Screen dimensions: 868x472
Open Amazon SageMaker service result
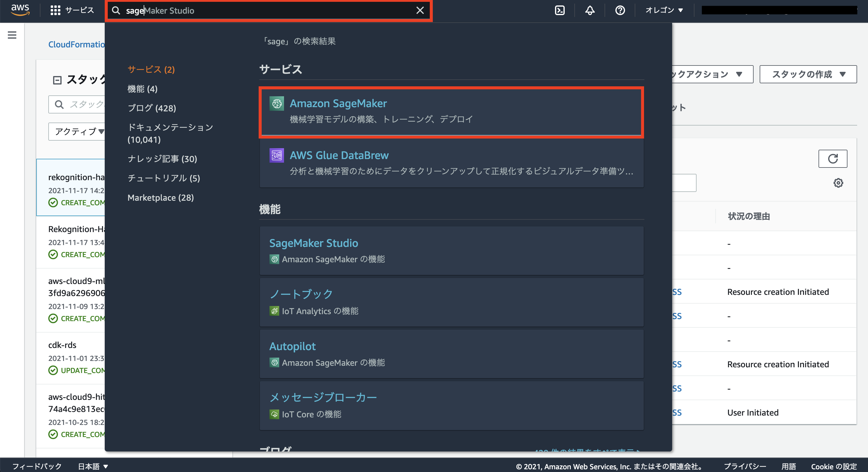(x=452, y=112)
